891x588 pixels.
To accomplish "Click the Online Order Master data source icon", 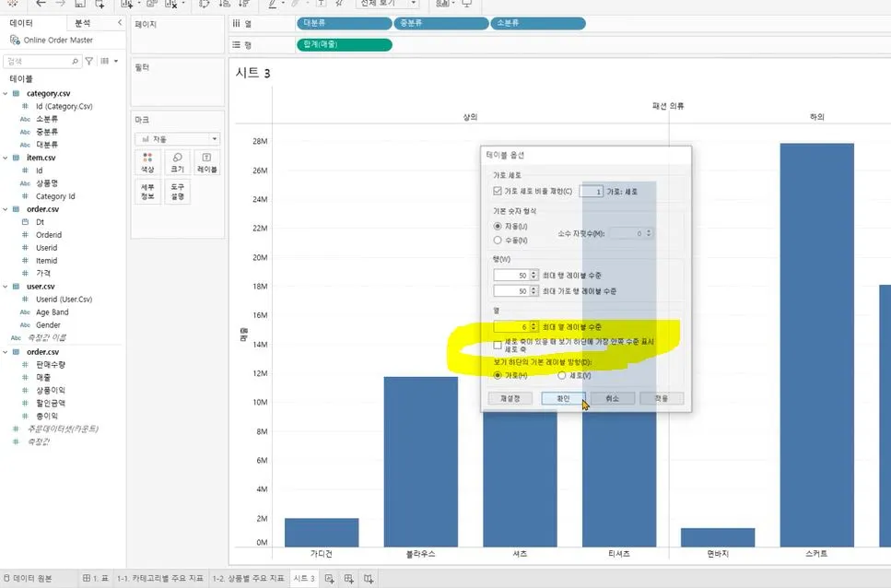I will click(x=15, y=40).
